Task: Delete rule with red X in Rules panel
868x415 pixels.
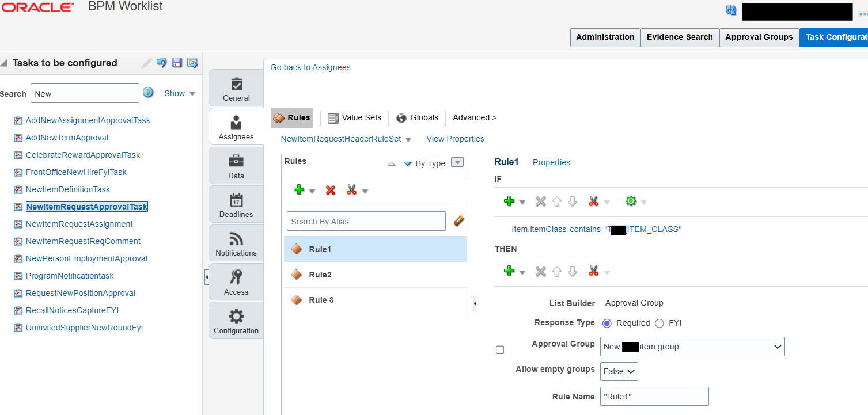Action: click(x=331, y=191)
